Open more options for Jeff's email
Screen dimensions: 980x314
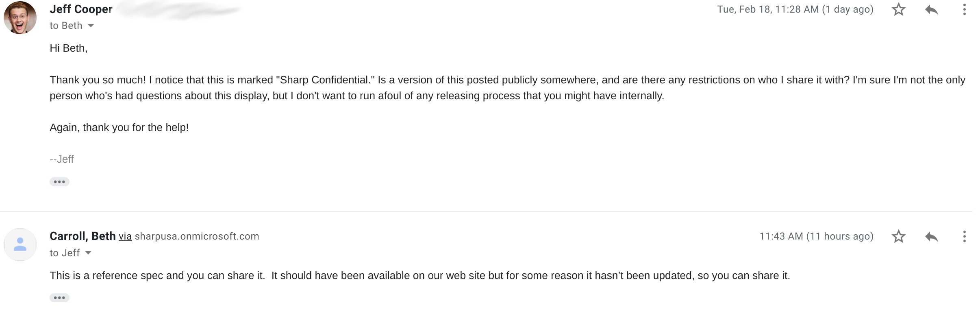tap(964, 9)
